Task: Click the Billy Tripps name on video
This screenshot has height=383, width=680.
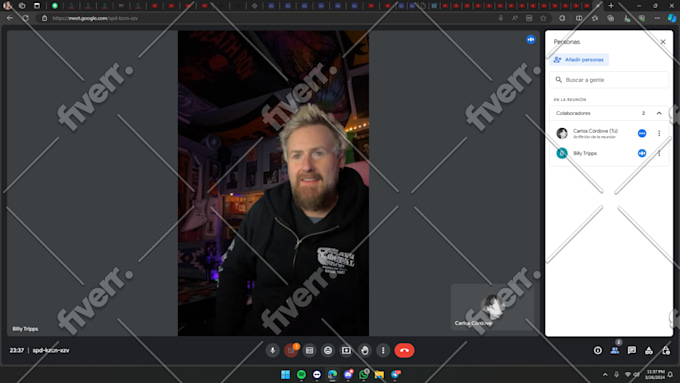Action: coord(25,329)
